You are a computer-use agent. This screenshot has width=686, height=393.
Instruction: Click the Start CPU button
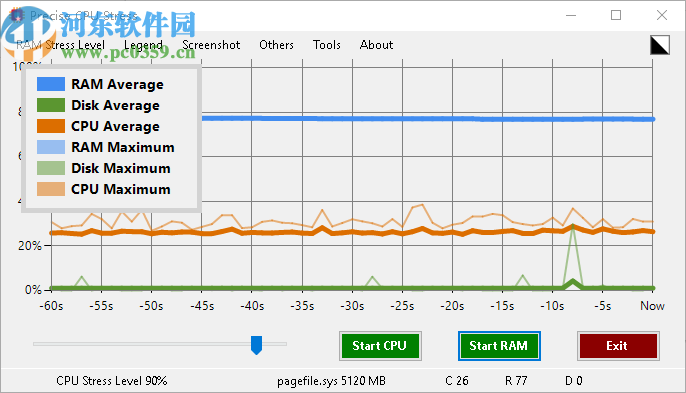[x=380, y=346]
